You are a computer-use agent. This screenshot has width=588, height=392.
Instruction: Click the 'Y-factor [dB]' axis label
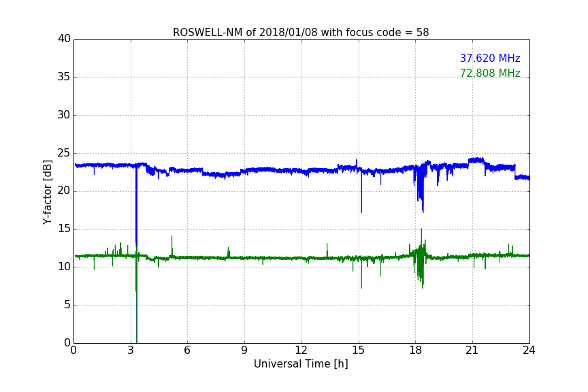tap(48, 192)
